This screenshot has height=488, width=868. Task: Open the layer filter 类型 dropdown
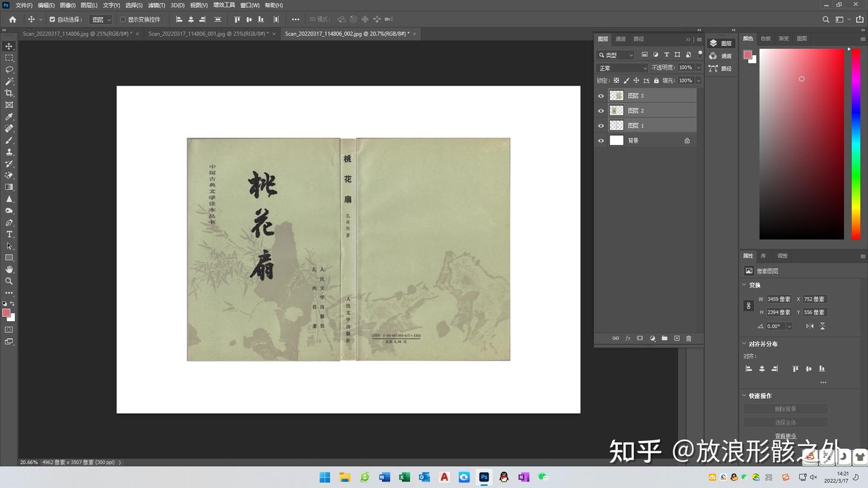(x=615, y=55)
